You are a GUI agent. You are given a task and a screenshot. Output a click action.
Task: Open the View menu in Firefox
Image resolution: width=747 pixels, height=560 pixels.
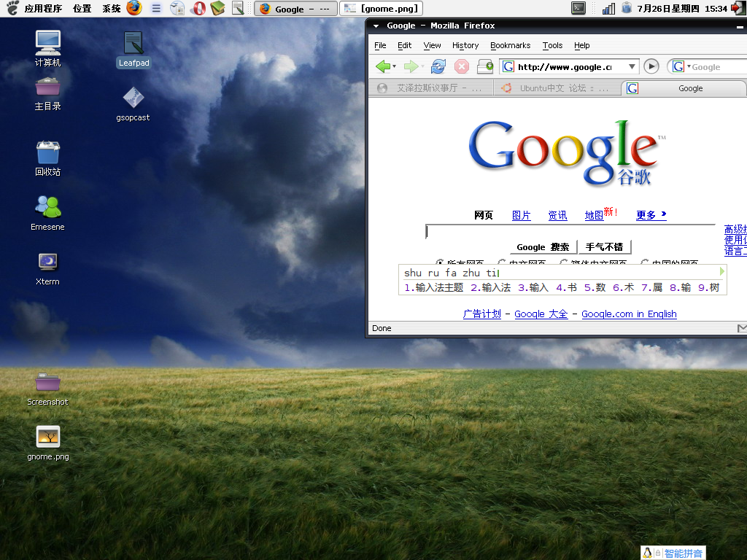pyautogui.click(x=432, y=45)
